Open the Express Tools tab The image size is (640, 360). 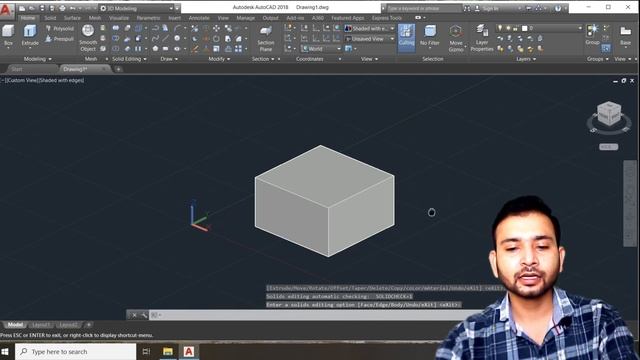pos(387,18)
